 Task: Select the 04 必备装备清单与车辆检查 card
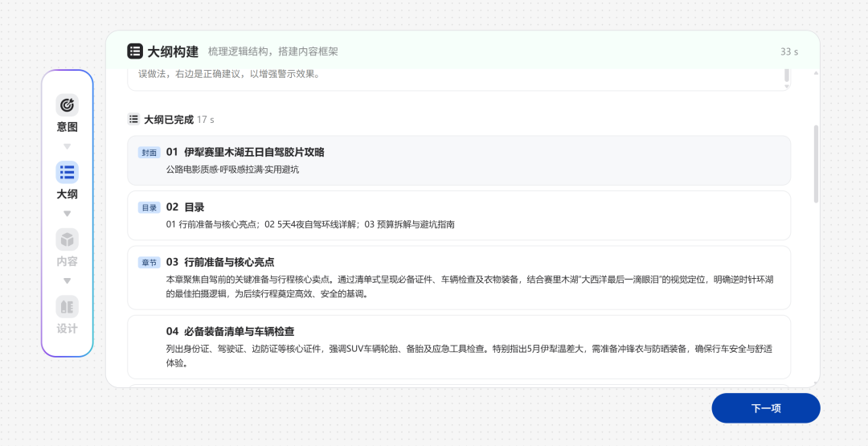459,347
